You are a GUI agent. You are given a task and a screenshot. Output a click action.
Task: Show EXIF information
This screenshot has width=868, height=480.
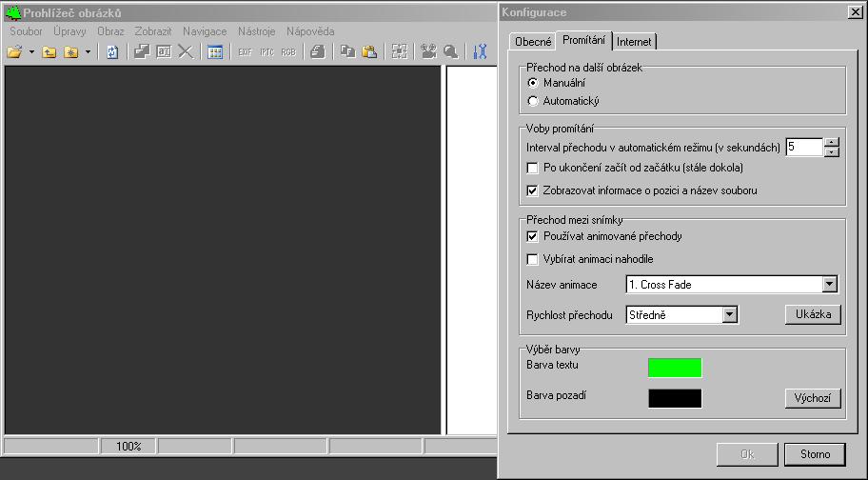245,52
